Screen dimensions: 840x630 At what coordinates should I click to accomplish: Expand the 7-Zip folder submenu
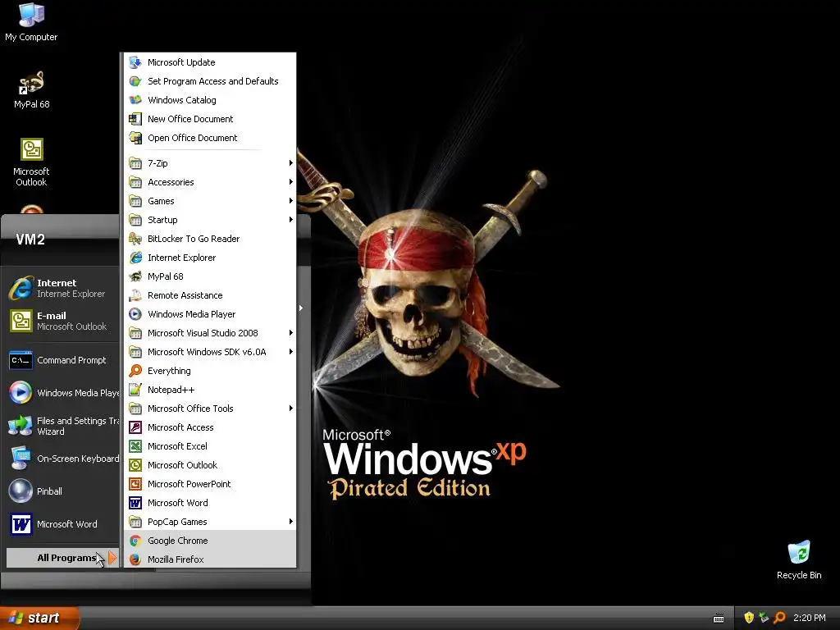[x=210, y=163]
